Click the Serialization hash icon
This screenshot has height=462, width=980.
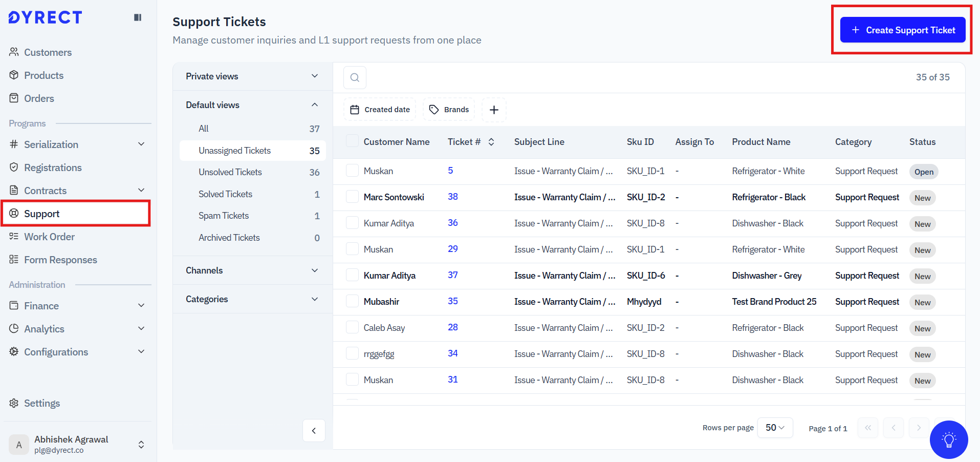(x=14, y=144)
